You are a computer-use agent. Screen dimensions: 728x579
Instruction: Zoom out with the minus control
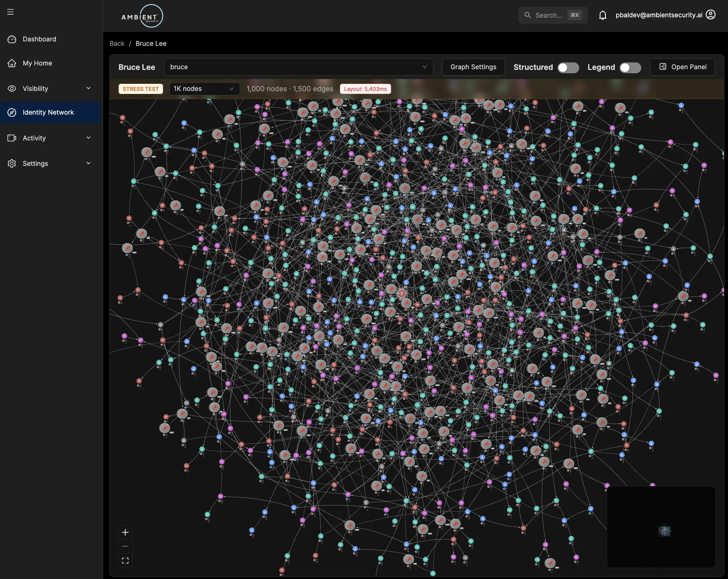pos(125,546)
